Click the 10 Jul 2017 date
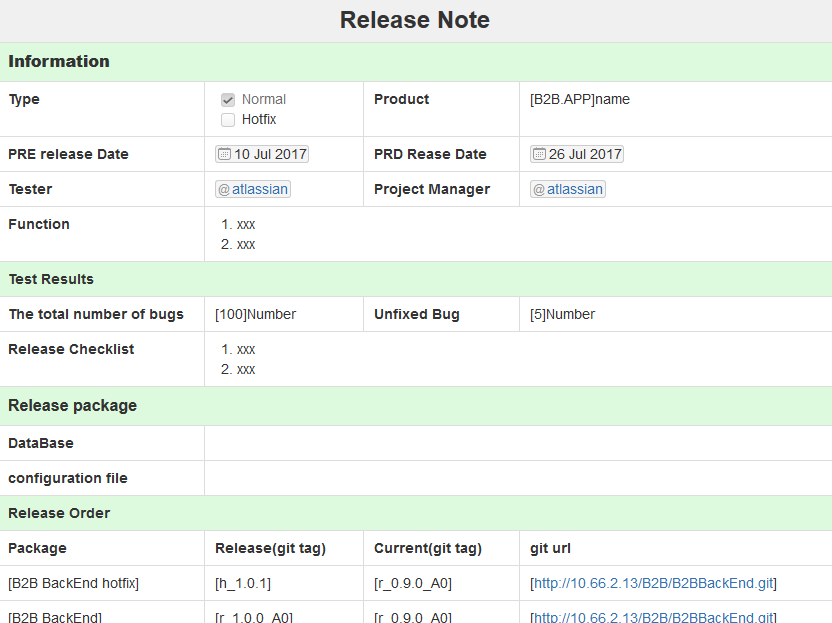 coord(268,154)
